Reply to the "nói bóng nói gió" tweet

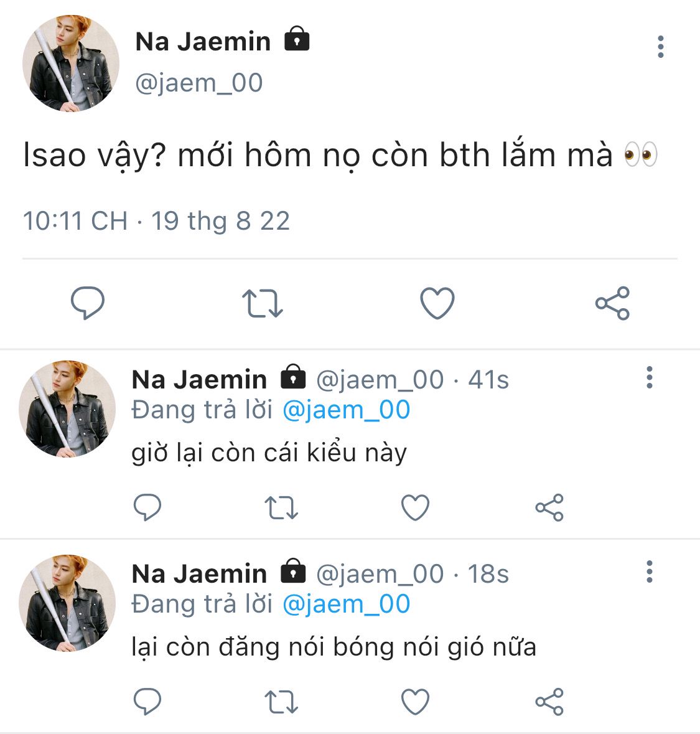(147, 702)
